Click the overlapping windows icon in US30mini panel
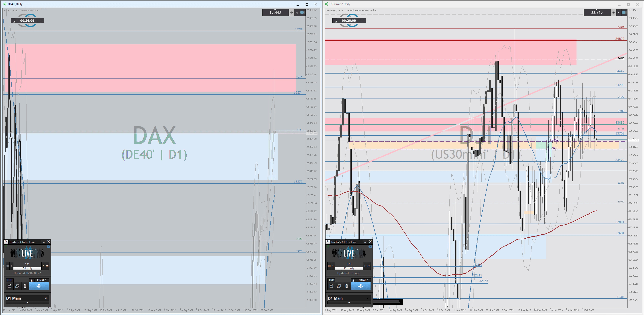The image size is (644, 315). [339, 286]
